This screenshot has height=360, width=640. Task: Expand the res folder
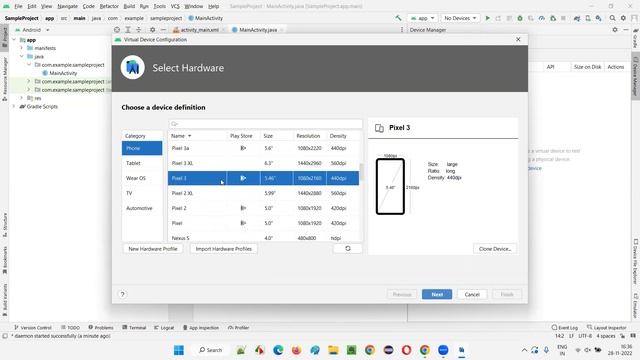coord(22,98)
